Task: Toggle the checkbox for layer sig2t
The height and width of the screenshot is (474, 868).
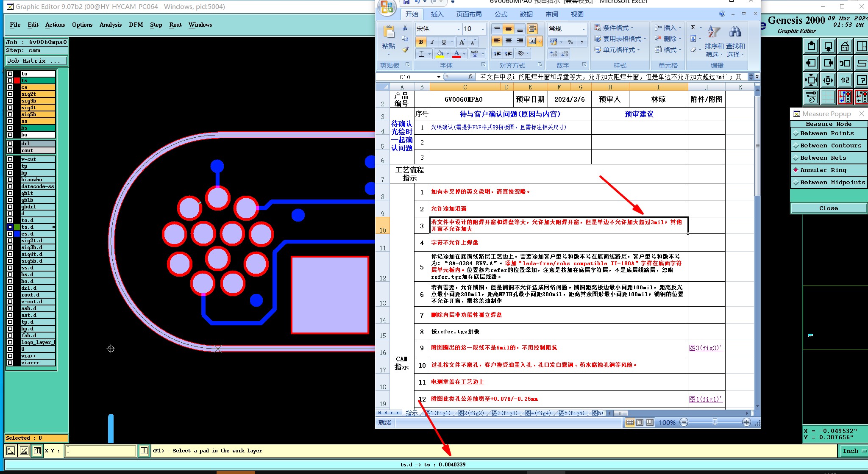Action: [x=10, y=94]
